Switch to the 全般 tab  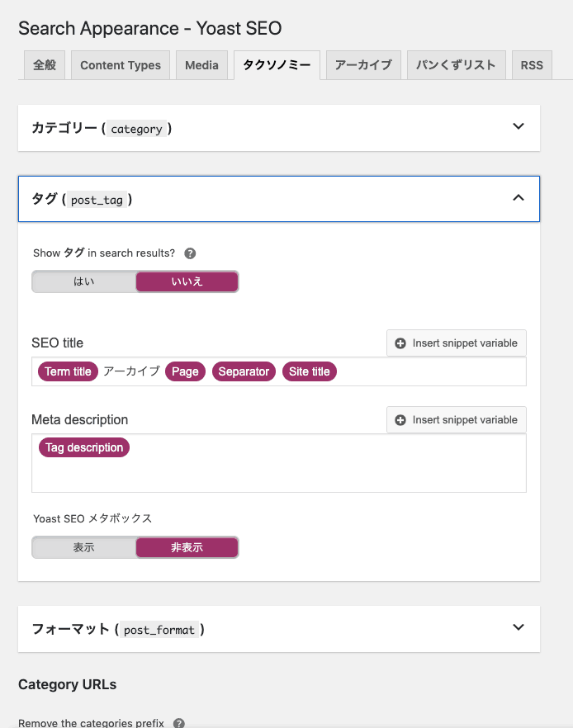tap(45, 65)
